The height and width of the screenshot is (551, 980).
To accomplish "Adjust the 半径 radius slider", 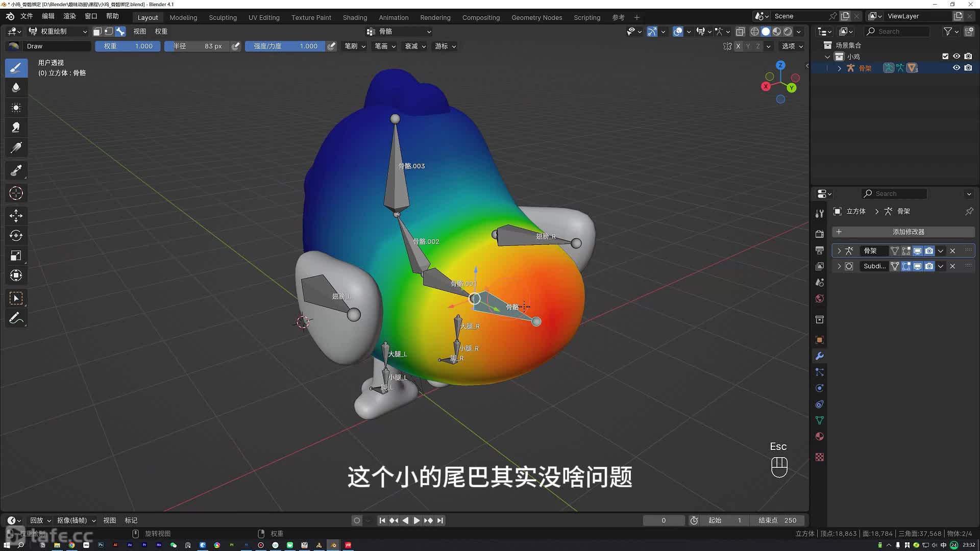I will coord(197,46).
